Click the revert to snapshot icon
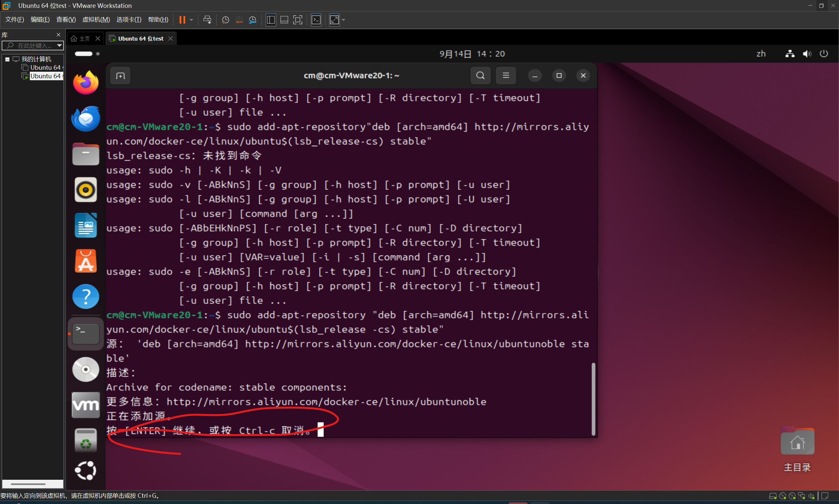 (239, 20)
